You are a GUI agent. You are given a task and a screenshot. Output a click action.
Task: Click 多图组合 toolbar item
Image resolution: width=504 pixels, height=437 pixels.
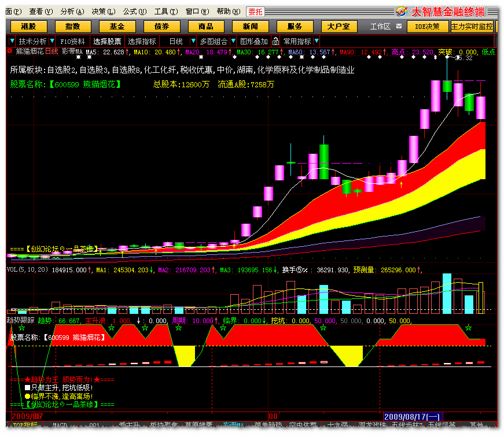tap(214, 42)
